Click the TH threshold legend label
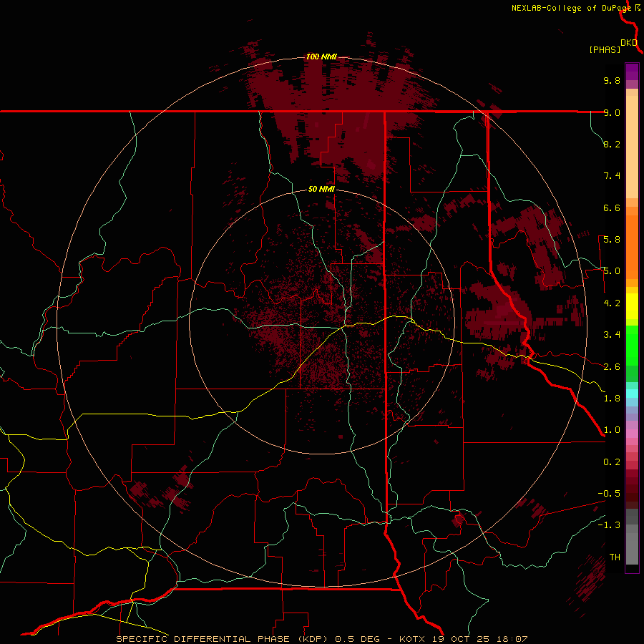Image resolution: width=644 pixels, height=644 pixels. [x=615, y=557]
